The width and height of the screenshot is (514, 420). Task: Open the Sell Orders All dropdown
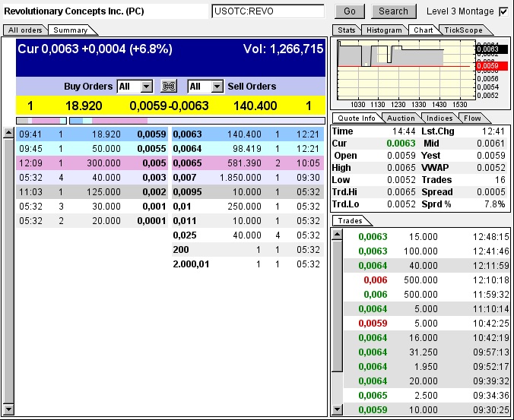pyautogui.click(x=217, y=87)
